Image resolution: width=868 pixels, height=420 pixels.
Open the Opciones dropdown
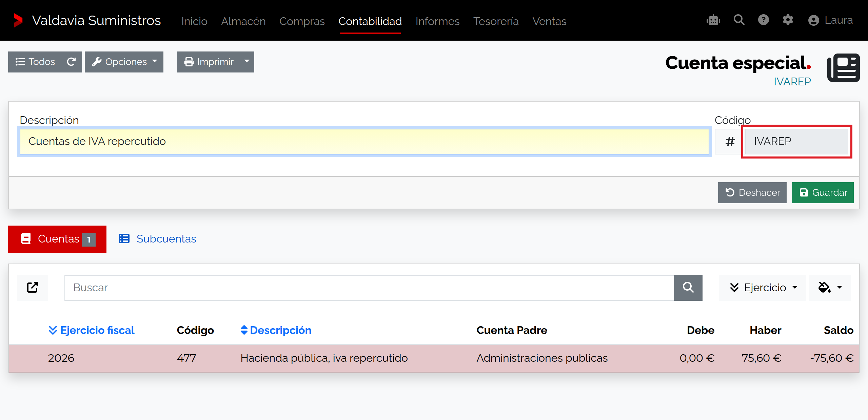(124, 62)
